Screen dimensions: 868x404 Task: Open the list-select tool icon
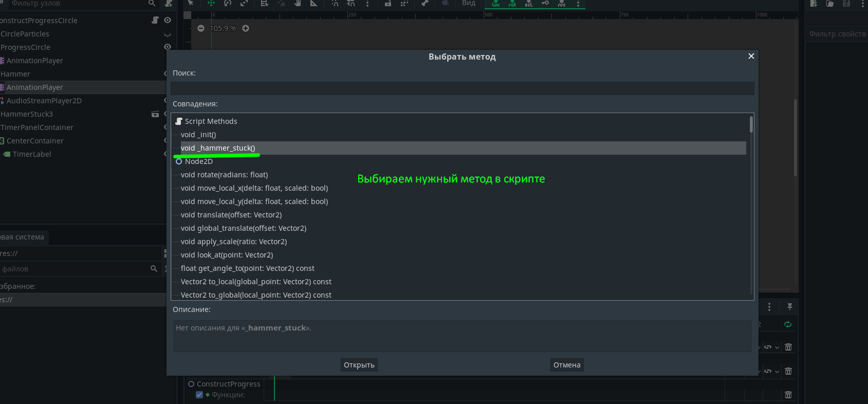pyautogui.click(x=265, y=3)
